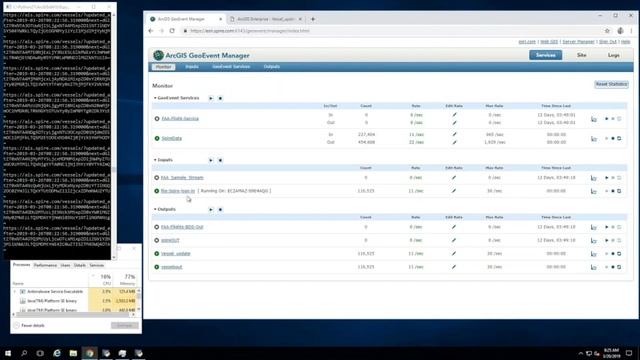Switch to the GeoEvent Services tab

231,67
